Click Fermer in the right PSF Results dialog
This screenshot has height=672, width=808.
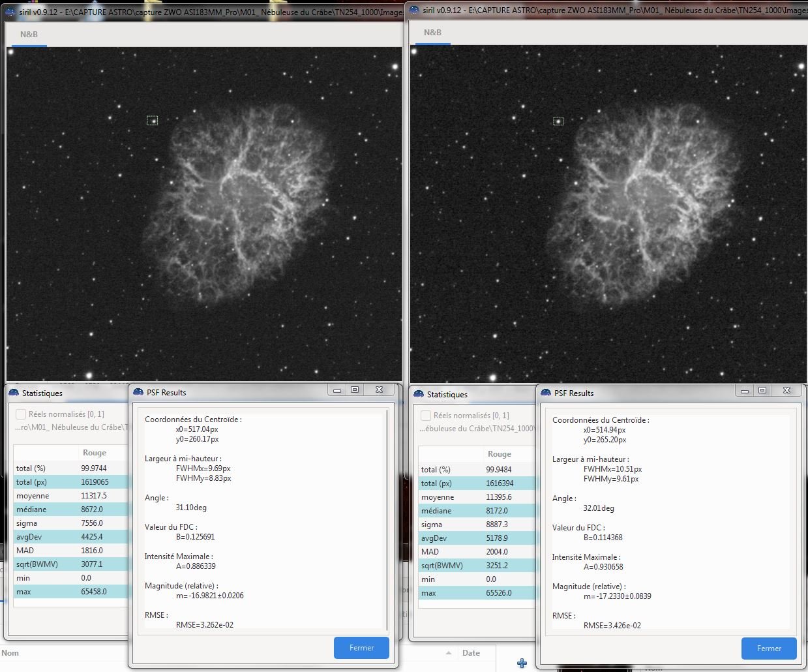769,649
